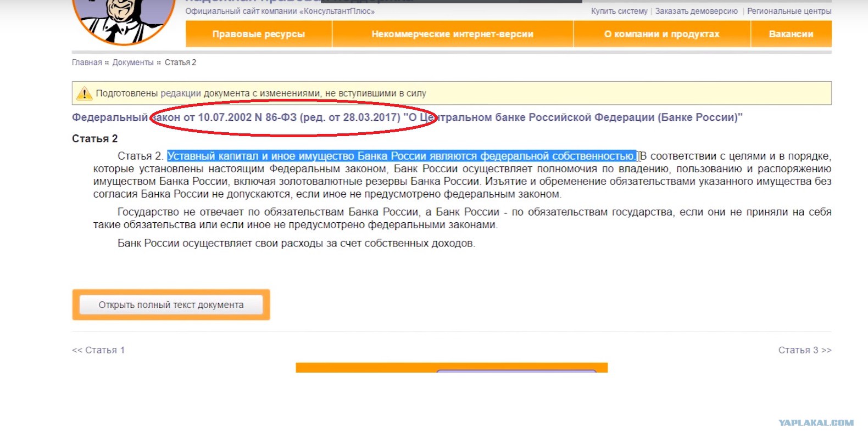
Task: Select the О компании и продуктах menu
Action: click(662, 34)
